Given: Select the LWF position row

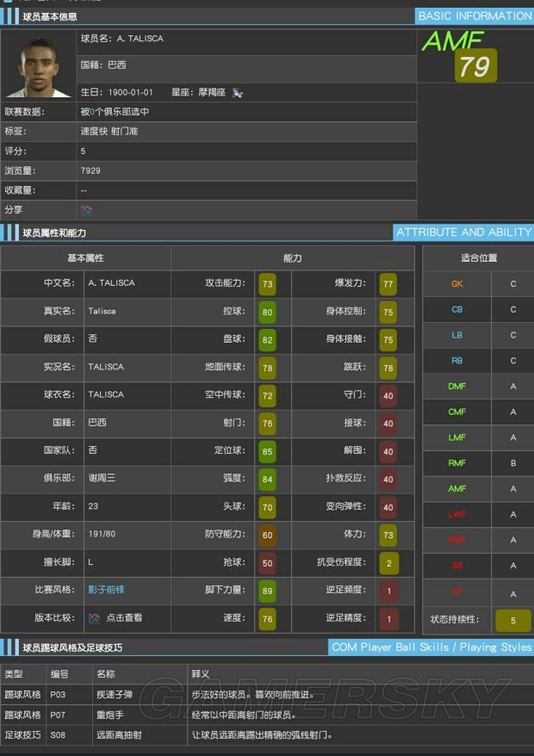Looking at the screenshot, I should pos(479,514).
